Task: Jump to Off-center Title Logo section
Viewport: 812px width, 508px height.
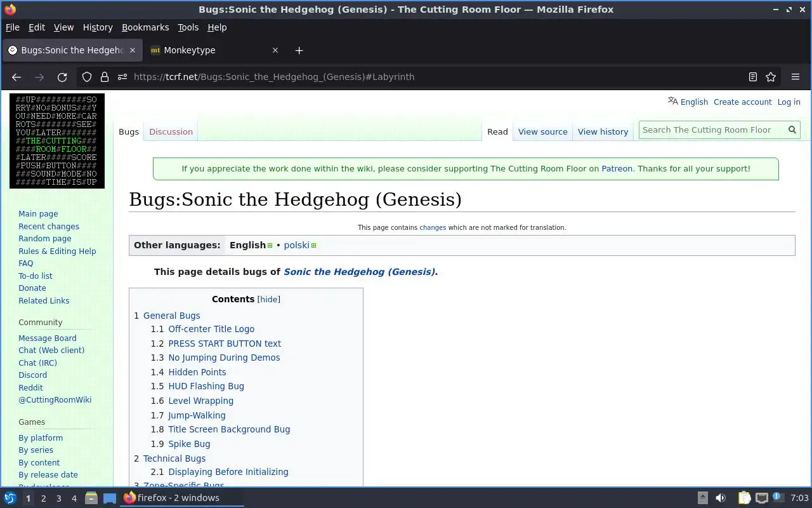Action: tap(211, 329)
